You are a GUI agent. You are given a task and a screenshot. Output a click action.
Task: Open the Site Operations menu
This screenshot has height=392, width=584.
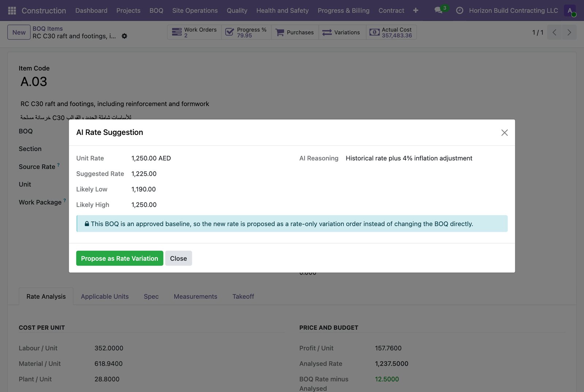[x=195, y=11]
